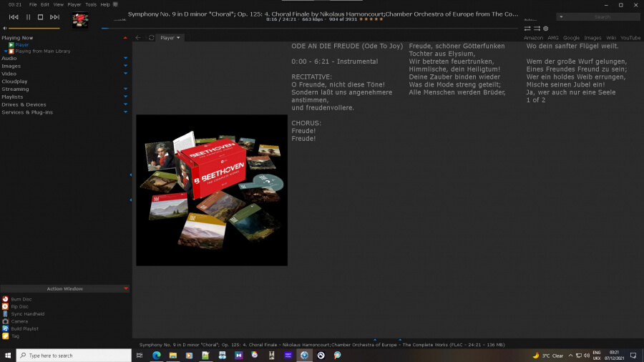This screenshot has width=644, height=362.
Task: Pause the current playback
Action: [x=29, y=17]
